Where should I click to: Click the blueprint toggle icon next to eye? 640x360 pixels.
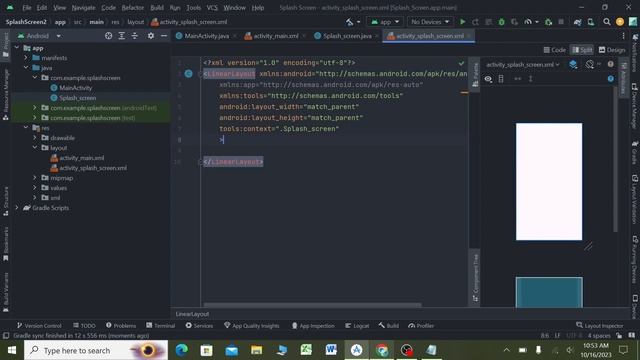[x=501, y=79]
